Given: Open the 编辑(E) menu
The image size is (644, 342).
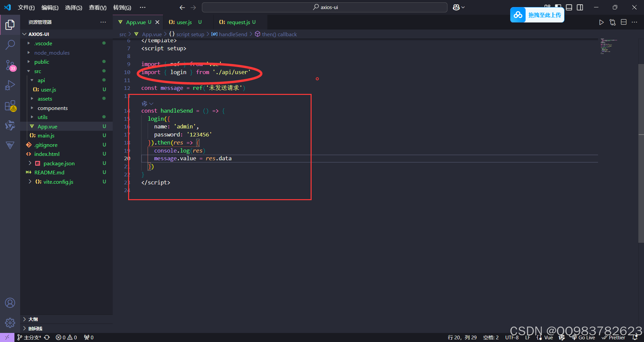Looking at the screenshot, I should point(50,7).
